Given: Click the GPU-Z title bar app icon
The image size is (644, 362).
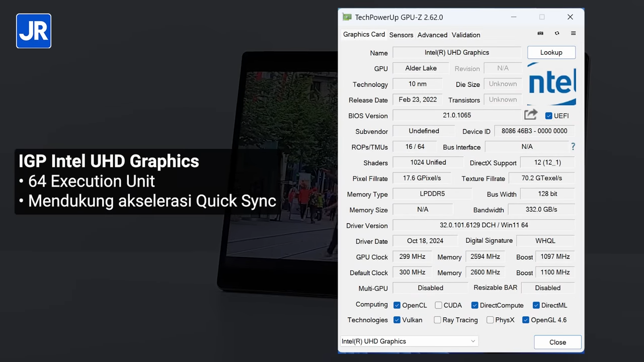Looking at the screenshot, I should pos(347,17).
